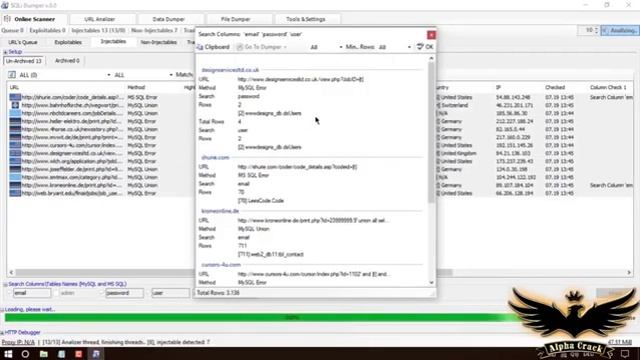Click the site thumbnail of the shurie.com row

pyautogui.click(x=15, y=97)
